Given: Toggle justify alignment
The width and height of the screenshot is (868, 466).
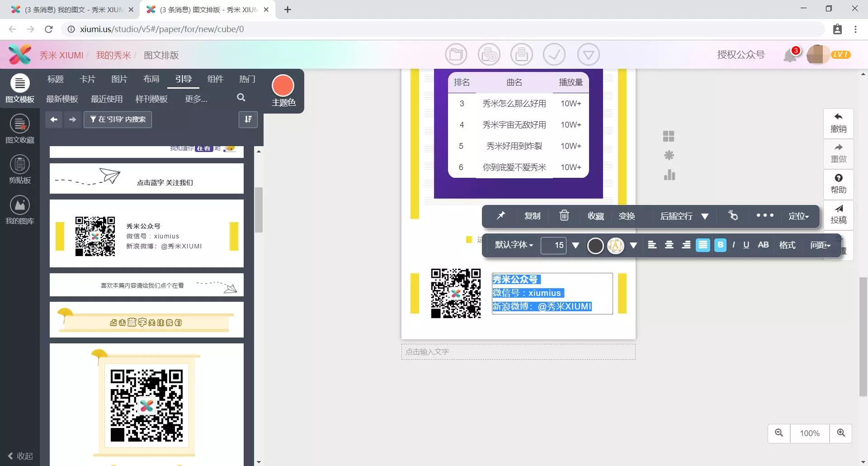Looking at the screenshot, I should point(703,245).
